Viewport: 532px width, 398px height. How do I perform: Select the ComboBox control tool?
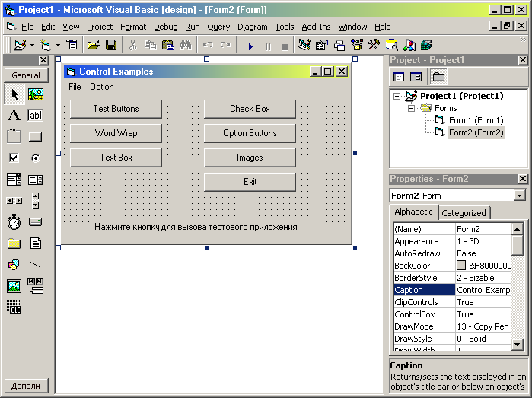coord(14,179)
